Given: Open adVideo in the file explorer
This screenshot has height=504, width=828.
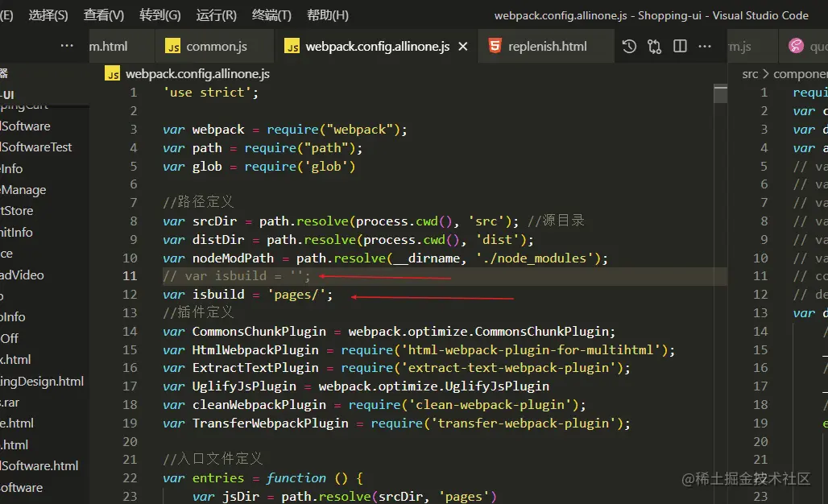Looking at the screenshot, I should coord(23,275).
